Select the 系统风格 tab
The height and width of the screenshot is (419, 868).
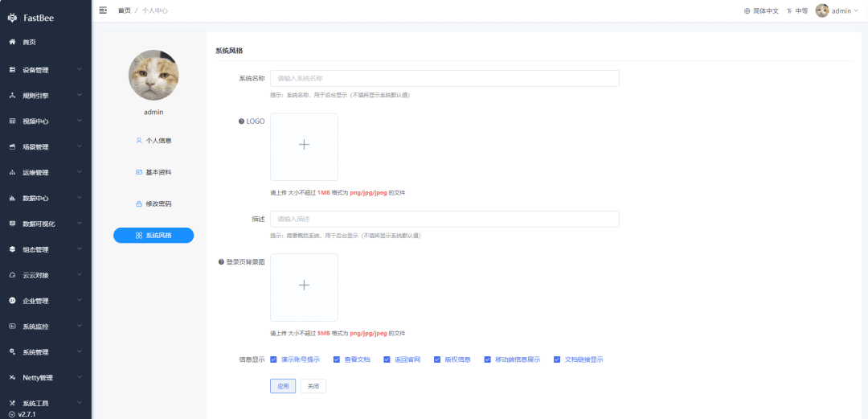click(154, 236)
